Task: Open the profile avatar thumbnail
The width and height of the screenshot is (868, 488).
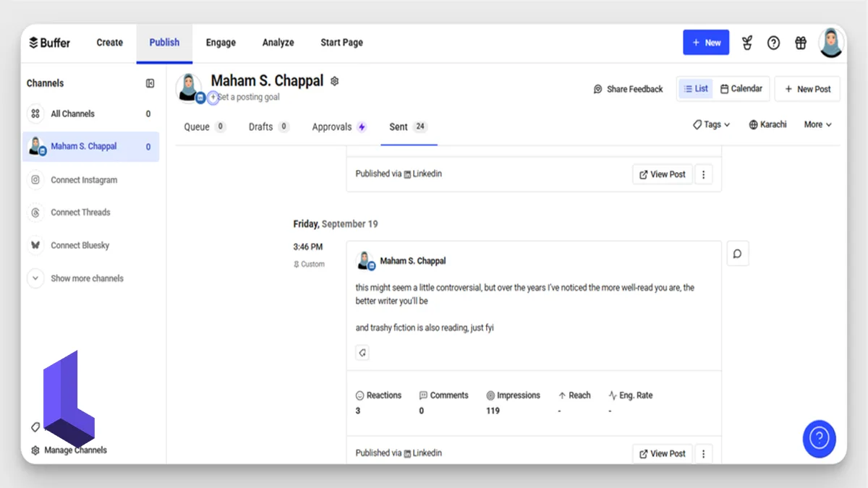Action: point(830,42)
